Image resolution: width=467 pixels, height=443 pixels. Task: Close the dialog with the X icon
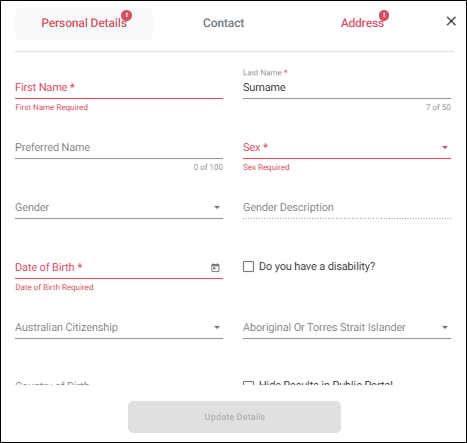451,21
